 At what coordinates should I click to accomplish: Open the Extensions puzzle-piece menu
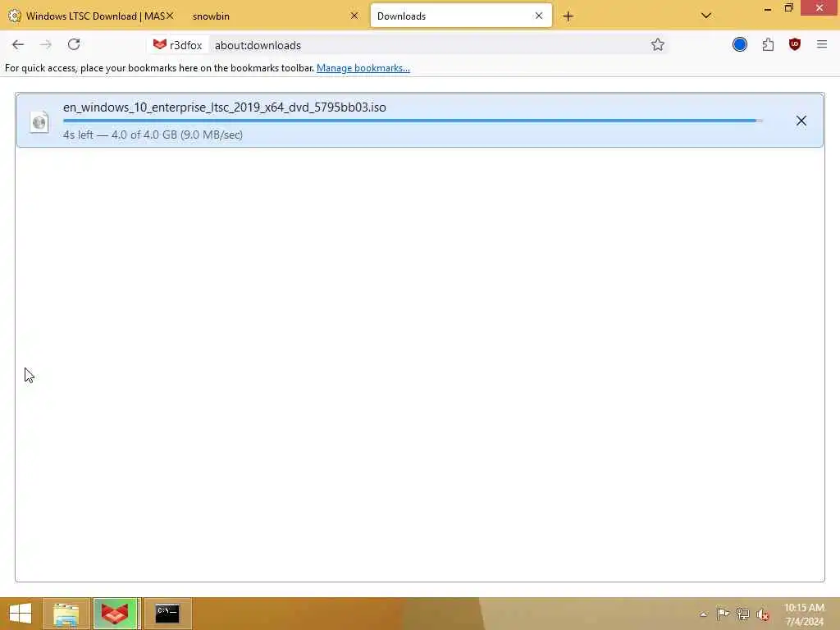(768, 44)
